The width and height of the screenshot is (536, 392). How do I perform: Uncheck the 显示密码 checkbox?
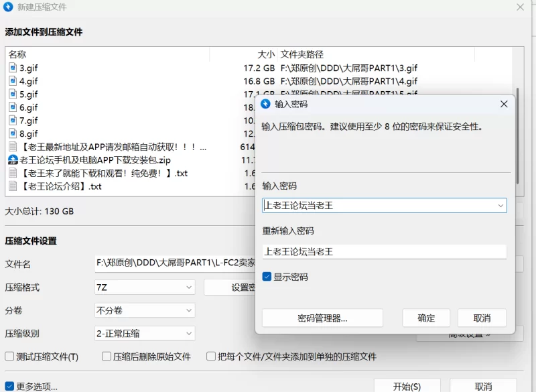point(267,277)
